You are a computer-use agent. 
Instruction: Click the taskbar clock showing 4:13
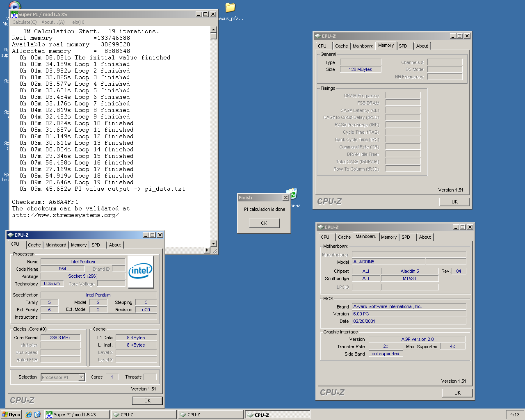pyautogui.click(x=515, y=415)
